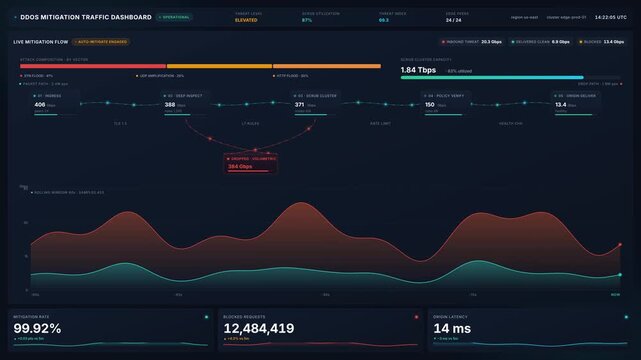Click the HTTP FLOOD legend label
Image resolution: width=641 pixels, height=360 pixels.
(x=292, y=76)
